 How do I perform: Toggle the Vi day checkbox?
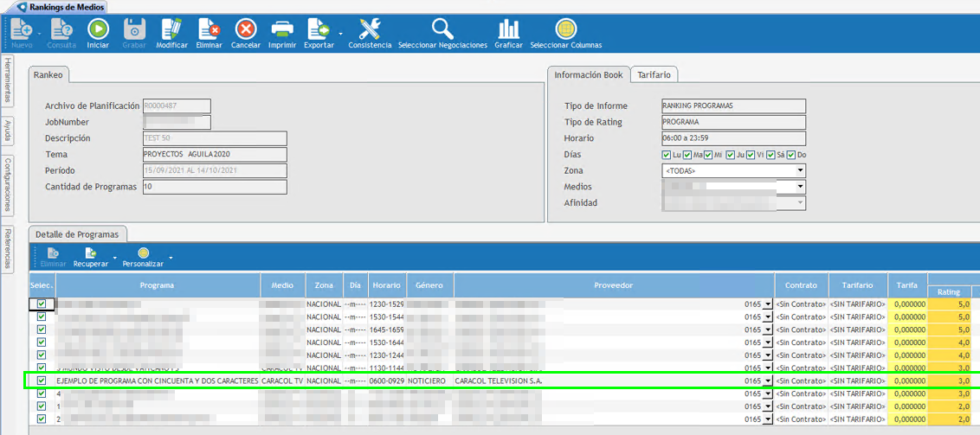[751, 155]
